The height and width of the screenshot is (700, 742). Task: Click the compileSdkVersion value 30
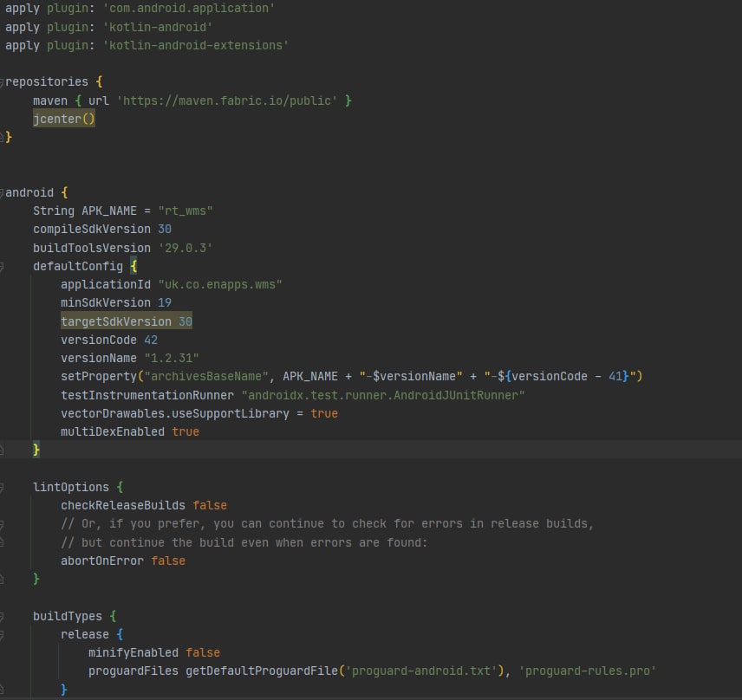[x=165, y=230]
